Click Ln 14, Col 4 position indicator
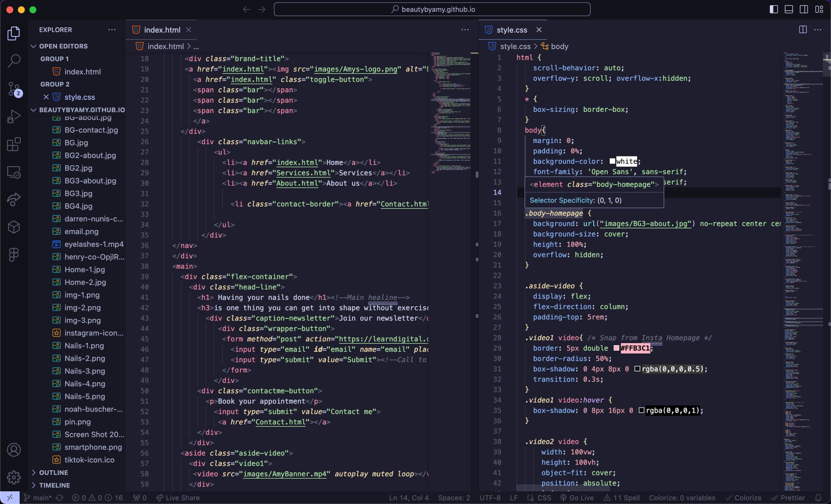The image size is (831, 504). pyautogui.click(x=409, y=498)
